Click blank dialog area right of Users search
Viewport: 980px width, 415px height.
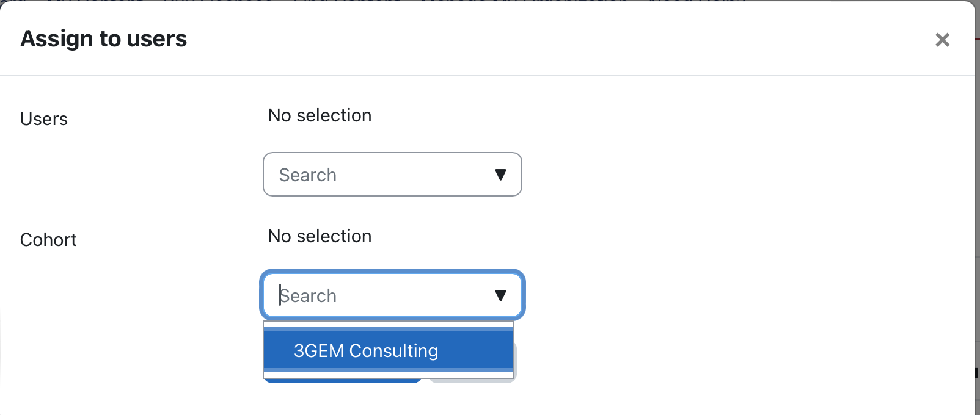(733, 175)
